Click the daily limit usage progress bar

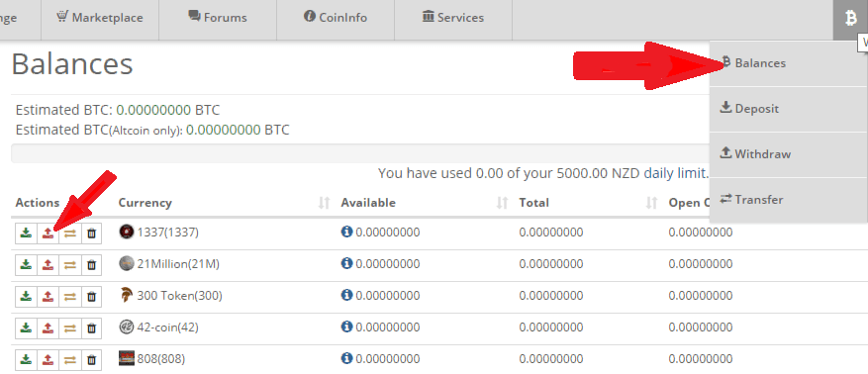(x=360, y=153)
